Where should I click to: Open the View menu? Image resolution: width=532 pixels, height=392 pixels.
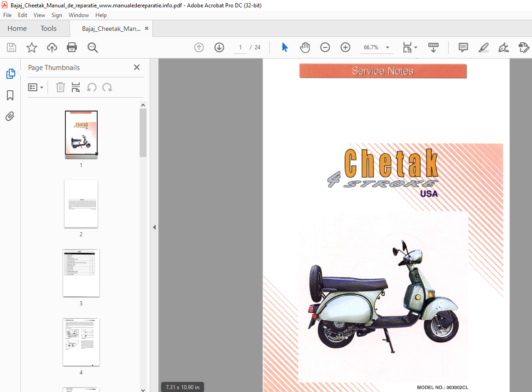point(39,15)
